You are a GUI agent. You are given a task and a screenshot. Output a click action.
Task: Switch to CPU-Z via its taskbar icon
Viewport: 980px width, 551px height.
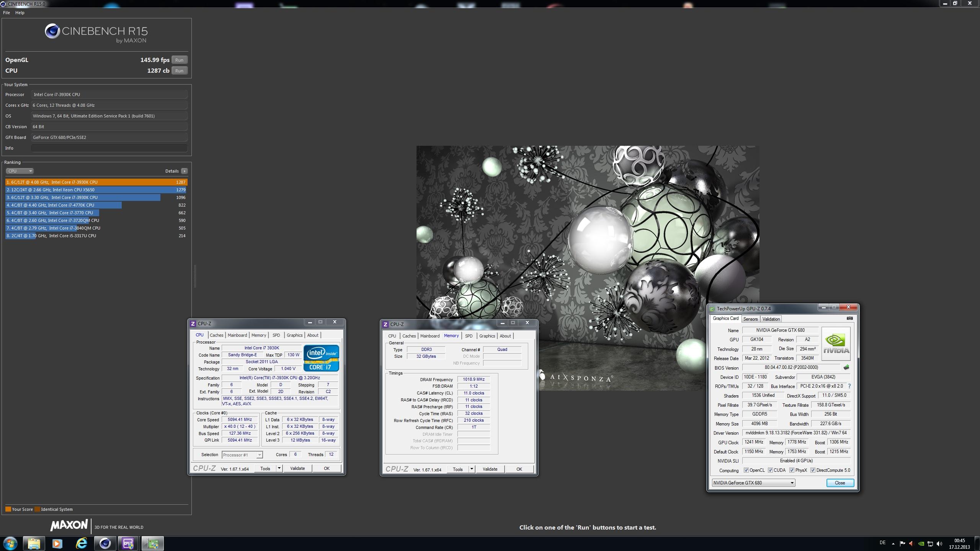[x=128, y=543]
